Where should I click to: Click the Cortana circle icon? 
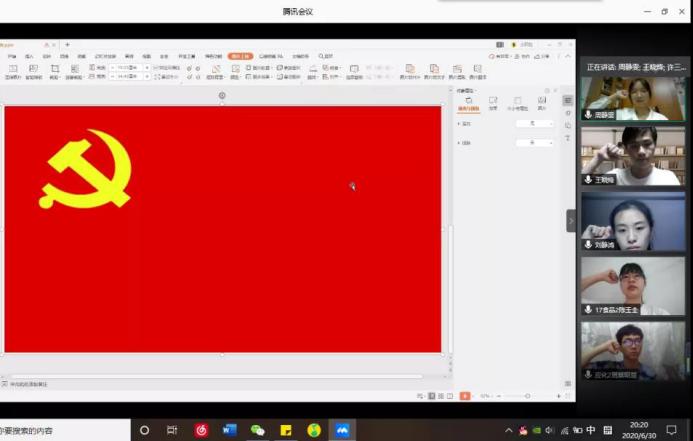click(144, 430)
